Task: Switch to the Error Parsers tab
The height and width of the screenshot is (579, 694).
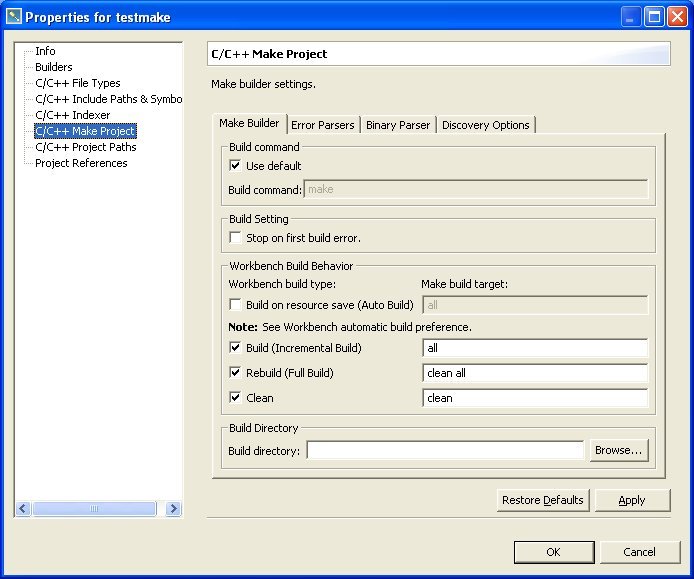Action: click(322, 125)
